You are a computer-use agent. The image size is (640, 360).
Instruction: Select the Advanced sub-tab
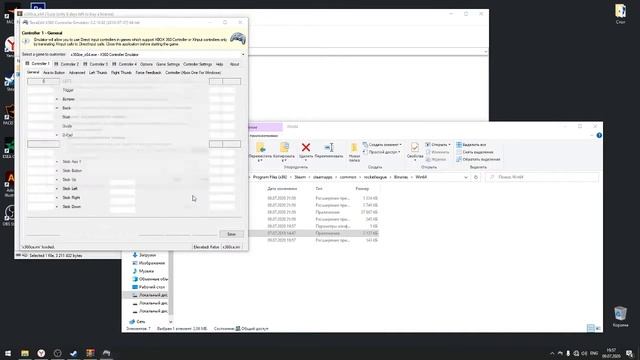(x=77, y=73)
